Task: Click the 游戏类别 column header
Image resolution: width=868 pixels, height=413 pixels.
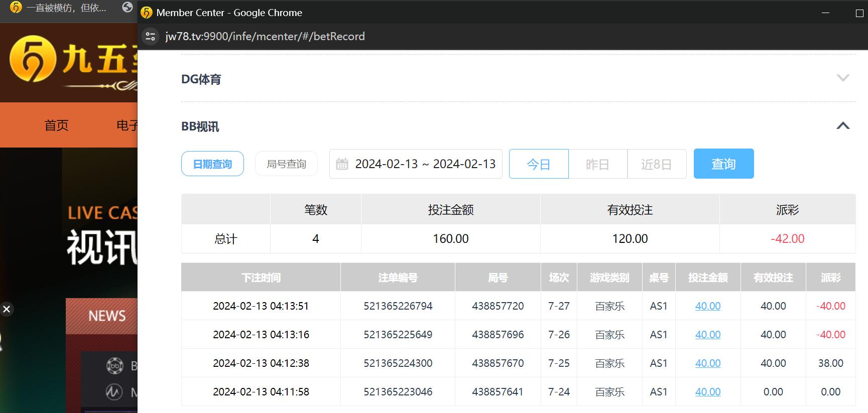Action: 609,278
